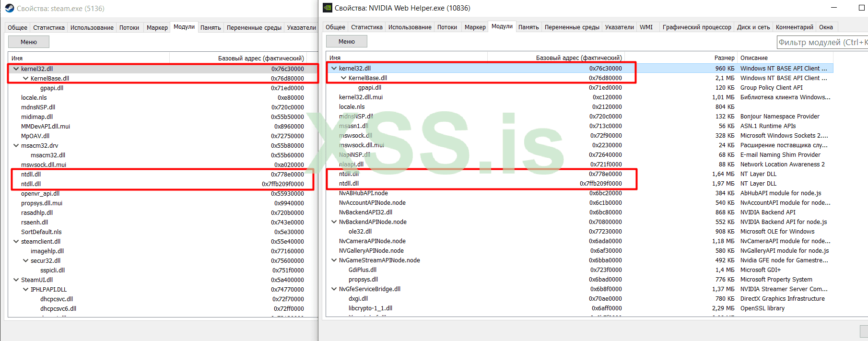The height and width of the screenshot is (341, 868).
Task: Sort by Размер column header
Action: (x=680, y=58)
